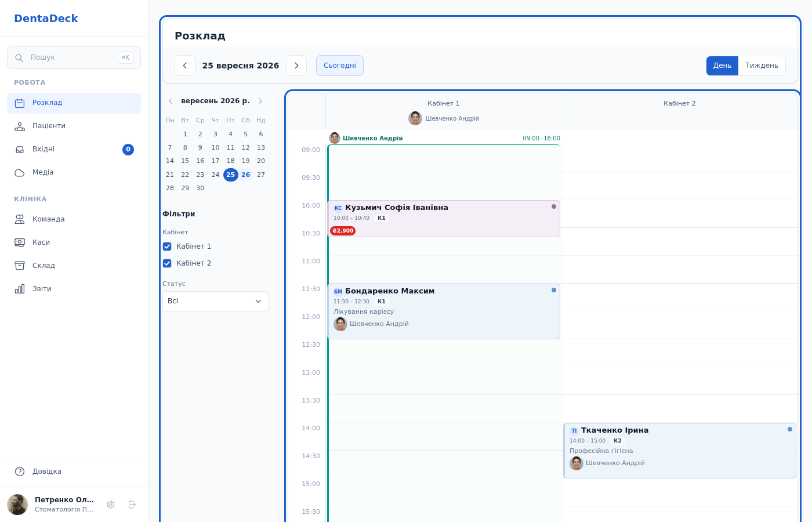Screen dimensions: 812x522
Task: Switch to the Тиждень view
Action: click(762, 66)
